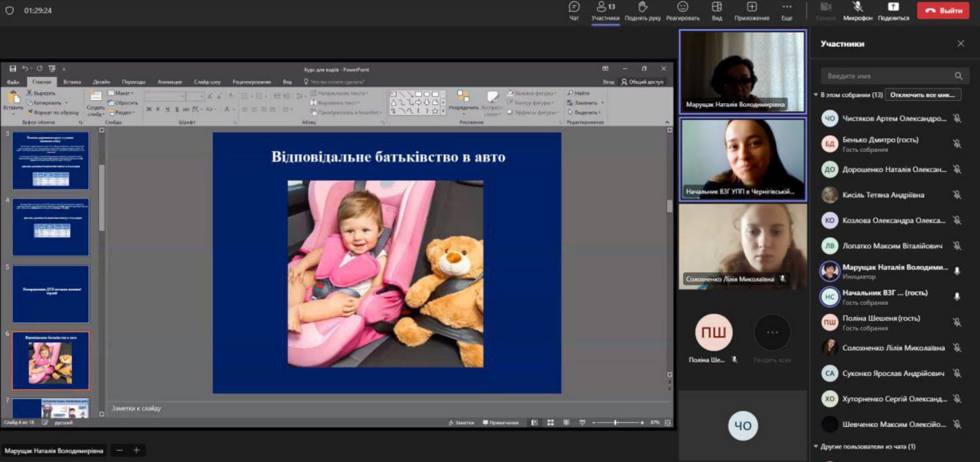Expand Другие пользователи из чата (1)
This screenshot has height=462, width=980.
[x=816, y=447]
